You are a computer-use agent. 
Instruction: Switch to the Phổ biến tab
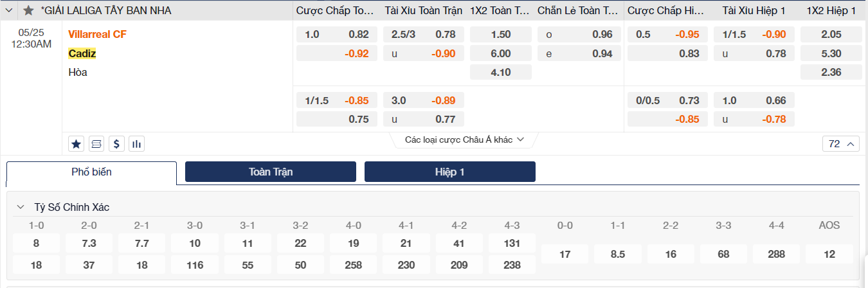click(x=91, y=172)
